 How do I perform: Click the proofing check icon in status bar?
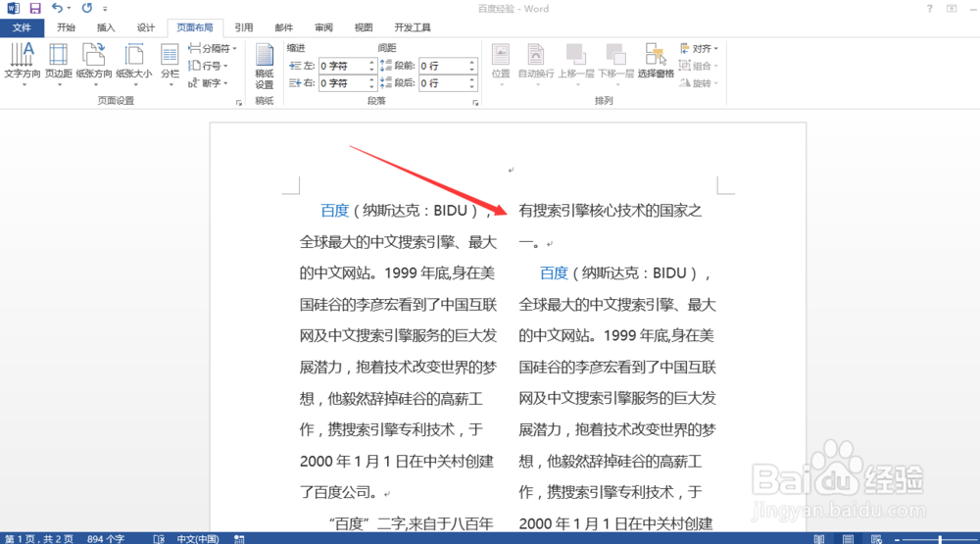159,539
